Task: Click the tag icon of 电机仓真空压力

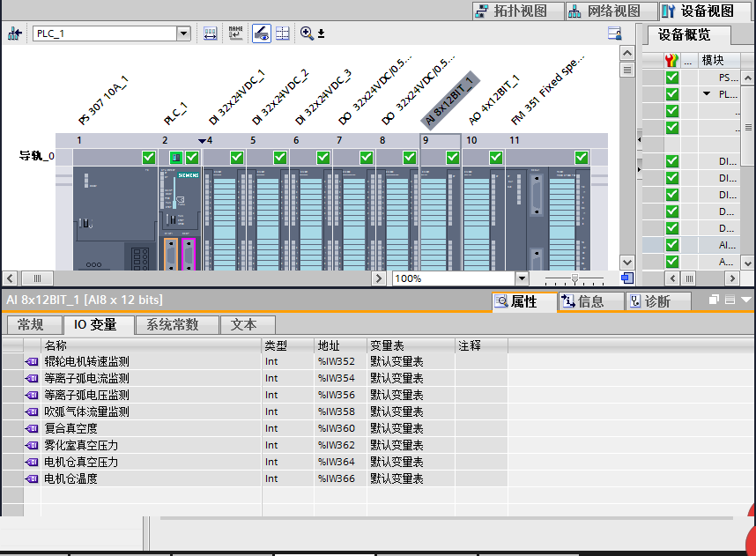Action: 32,462
